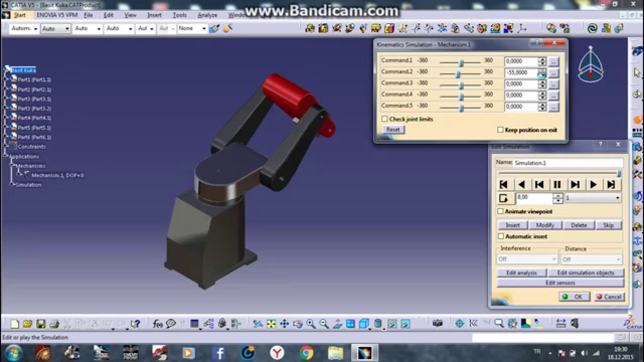Click the Command.5 slider handle
Viewport: 644px width, 362px height.
point(461,108)
